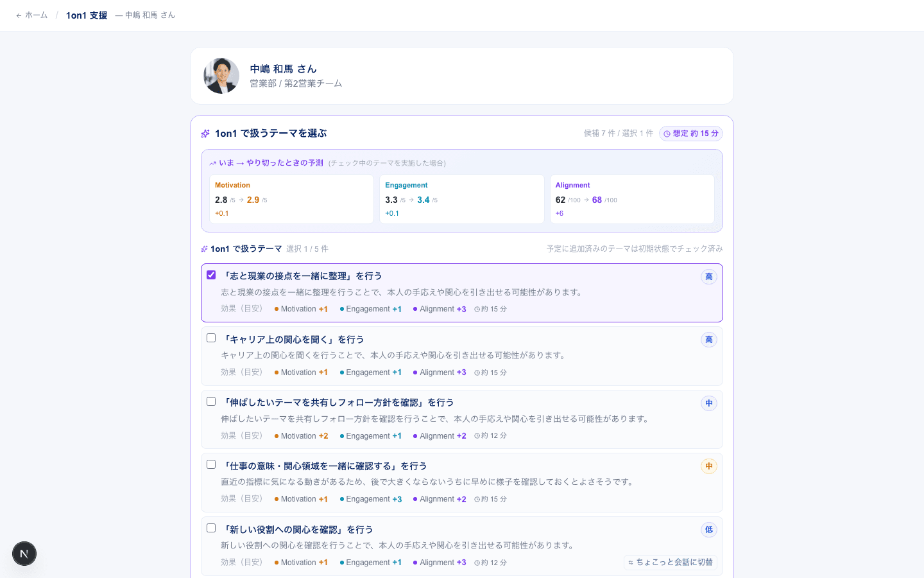924x578 pixels.
Task: Click description 直近の指標に気になる動きがあるため text
Action: [x=429, y=482]
